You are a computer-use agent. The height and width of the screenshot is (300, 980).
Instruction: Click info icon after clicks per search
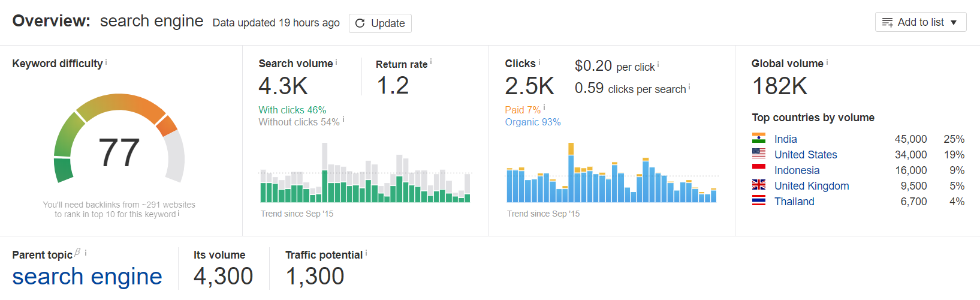tap(689, 86)
